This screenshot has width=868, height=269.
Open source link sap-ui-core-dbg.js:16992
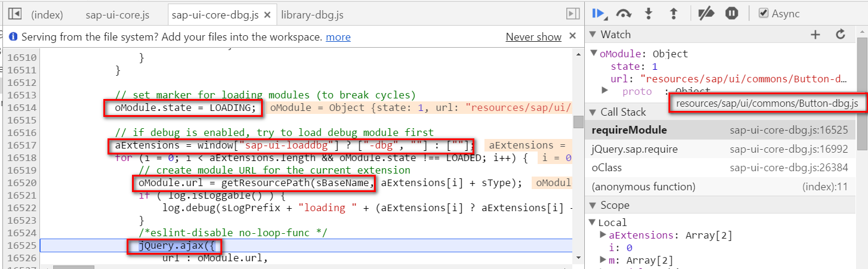tap(789, 149)
